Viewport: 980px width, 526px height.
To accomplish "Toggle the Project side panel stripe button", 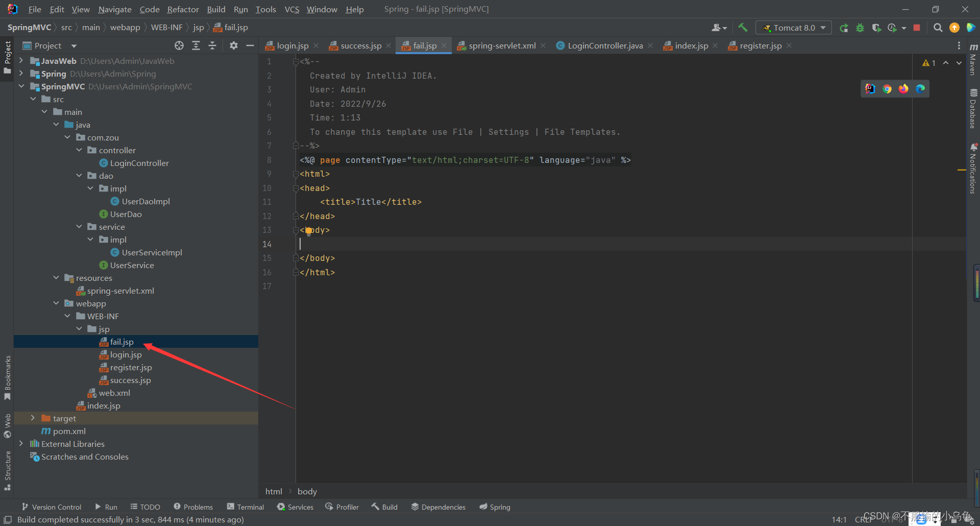I will click(x=7, y=57).
